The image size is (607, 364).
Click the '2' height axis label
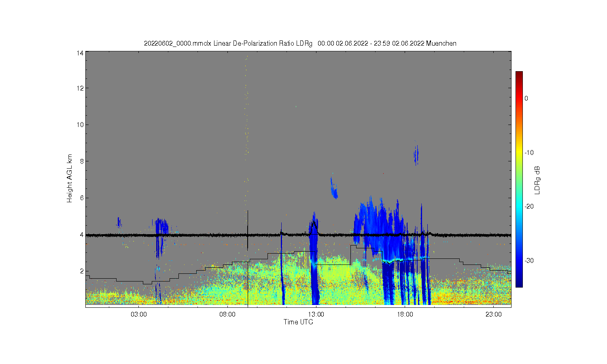pos(82,271)
